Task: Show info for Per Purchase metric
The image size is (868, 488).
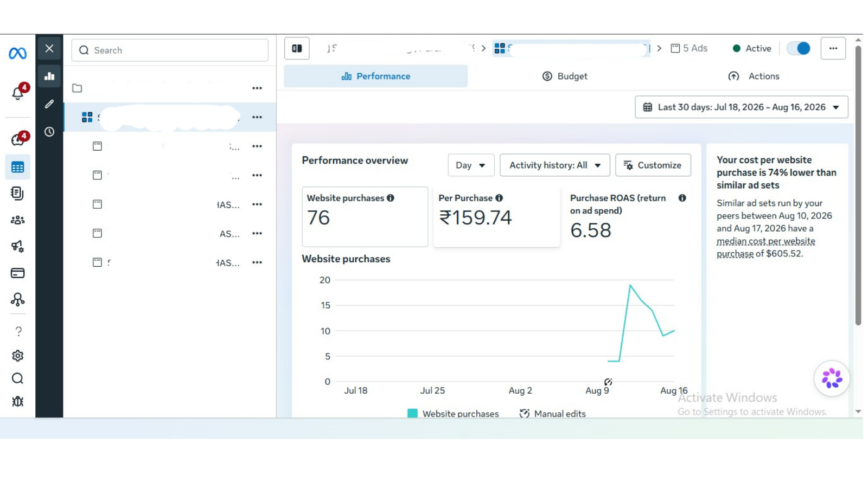Action: (499, 198)
